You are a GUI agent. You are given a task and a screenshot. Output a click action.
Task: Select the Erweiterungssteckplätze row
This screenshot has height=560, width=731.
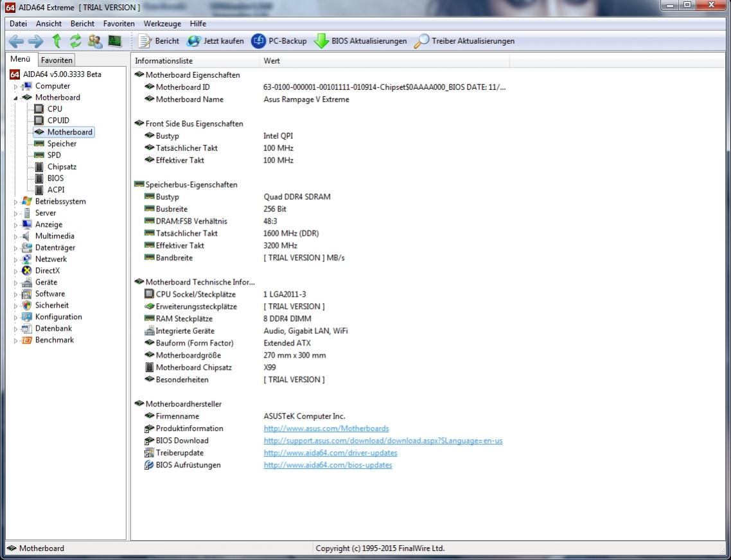(234, 306)
